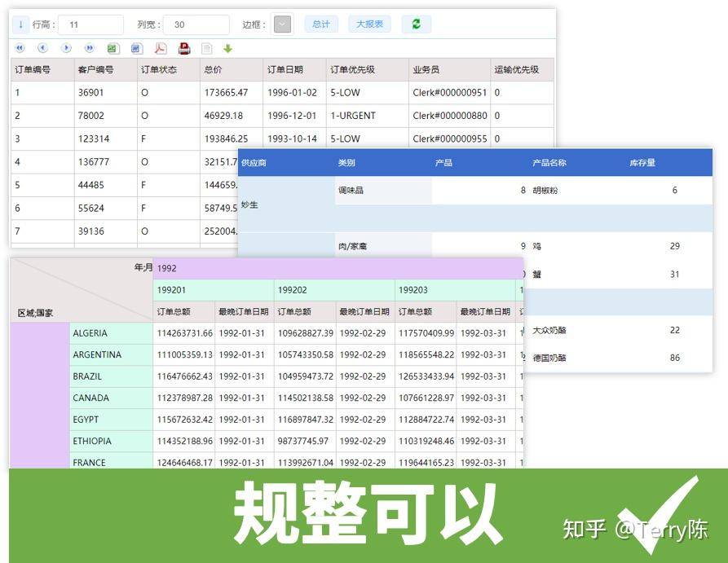Click the 大报表 button
Image resolution: width=728 pixels, height=563 pixels.
(369, 24)
